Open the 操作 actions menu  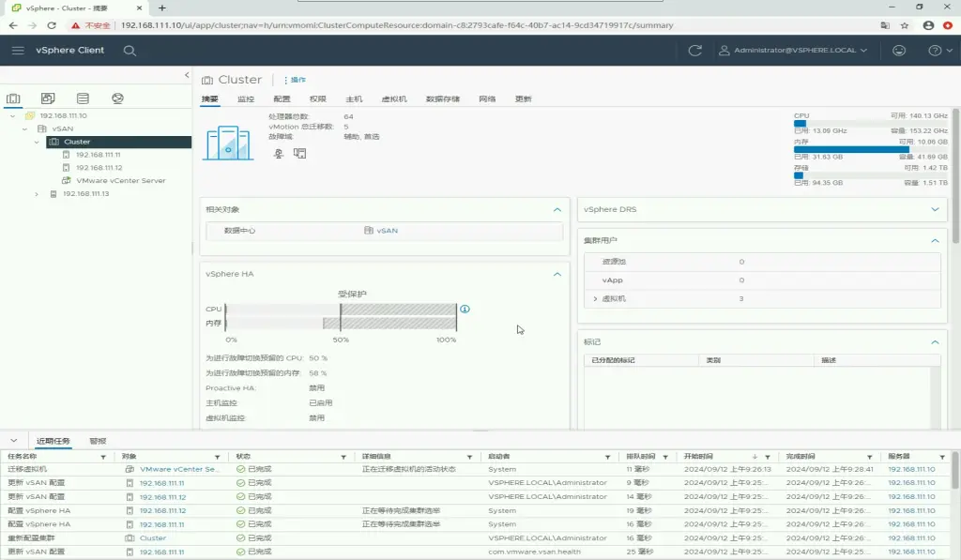pos(295,80)
